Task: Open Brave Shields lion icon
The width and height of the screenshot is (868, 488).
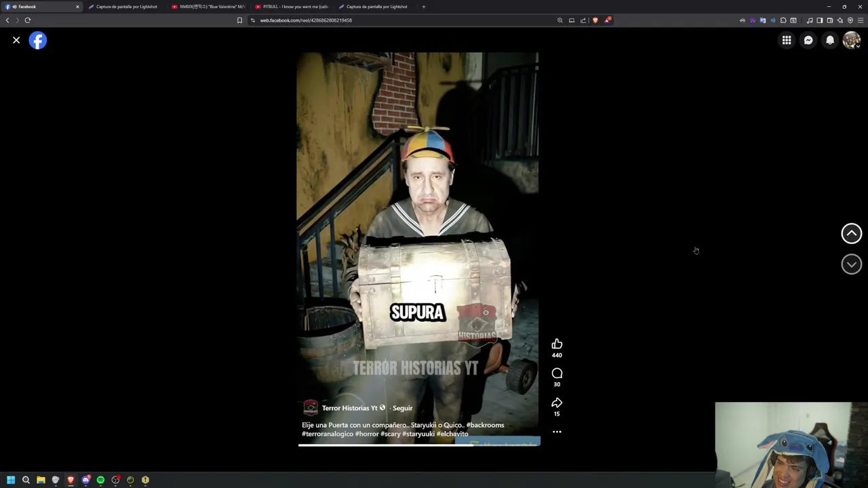Action: (595, 20)
